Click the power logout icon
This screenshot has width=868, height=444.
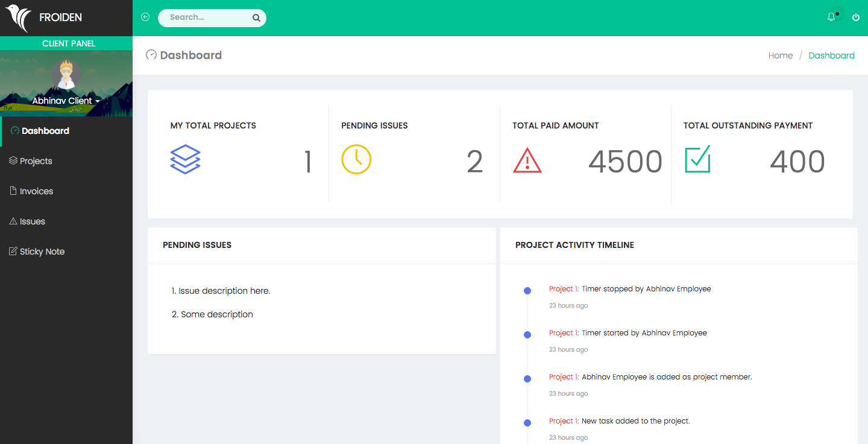coord(856,17)
